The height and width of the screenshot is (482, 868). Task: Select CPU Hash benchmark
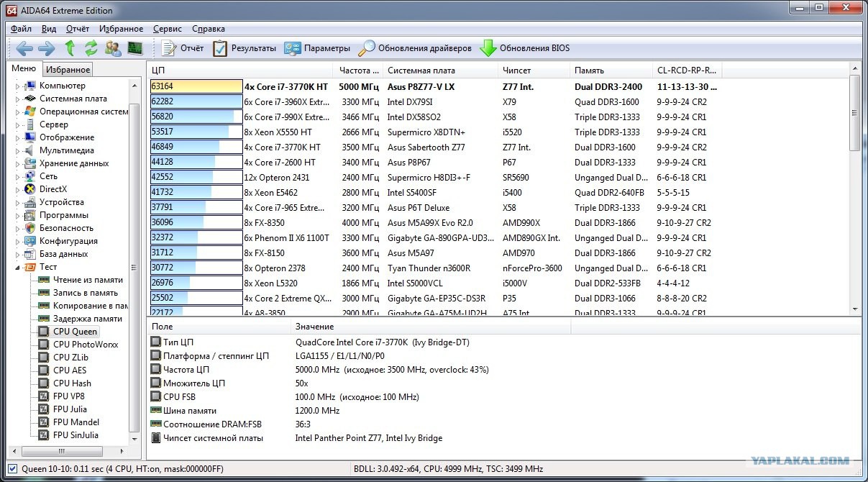tap(72, 383)
